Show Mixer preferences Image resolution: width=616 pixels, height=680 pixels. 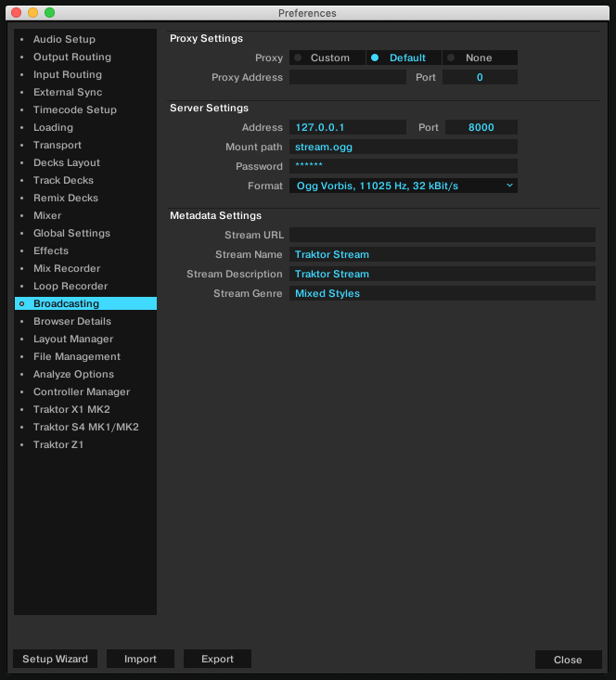(x=85, y=215)
